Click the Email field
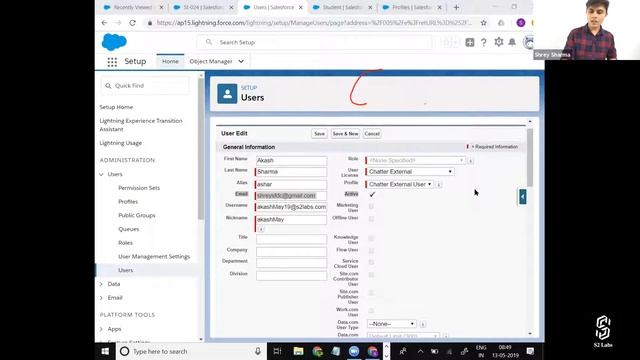Screen dimensions: 640x360 point(291,196)
